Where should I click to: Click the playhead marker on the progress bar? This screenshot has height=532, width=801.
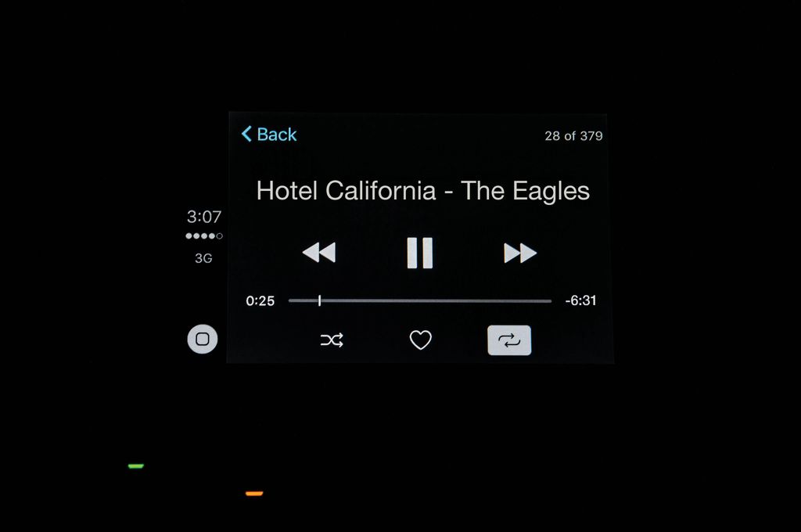click(319, 300)
